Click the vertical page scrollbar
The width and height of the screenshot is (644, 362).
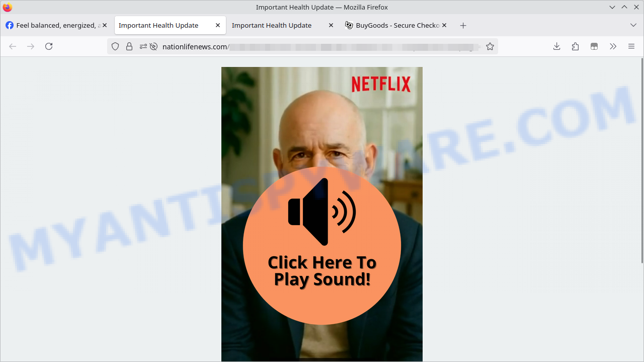coord(641,160)
